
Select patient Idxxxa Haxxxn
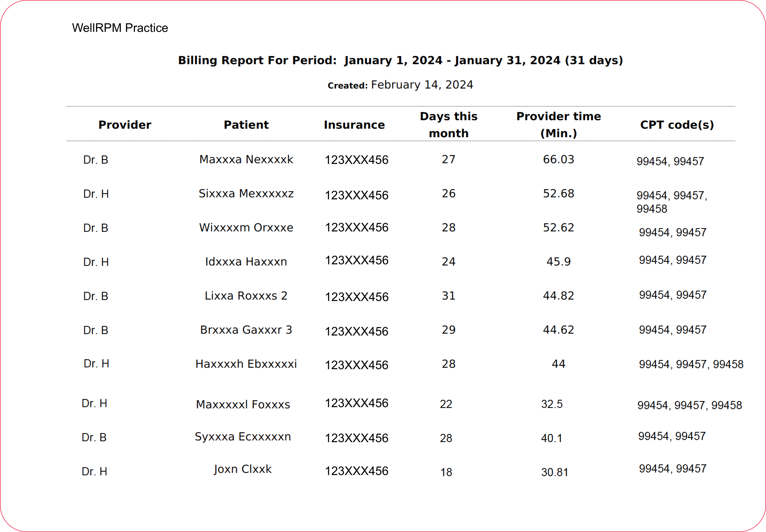tap(246, 262)
